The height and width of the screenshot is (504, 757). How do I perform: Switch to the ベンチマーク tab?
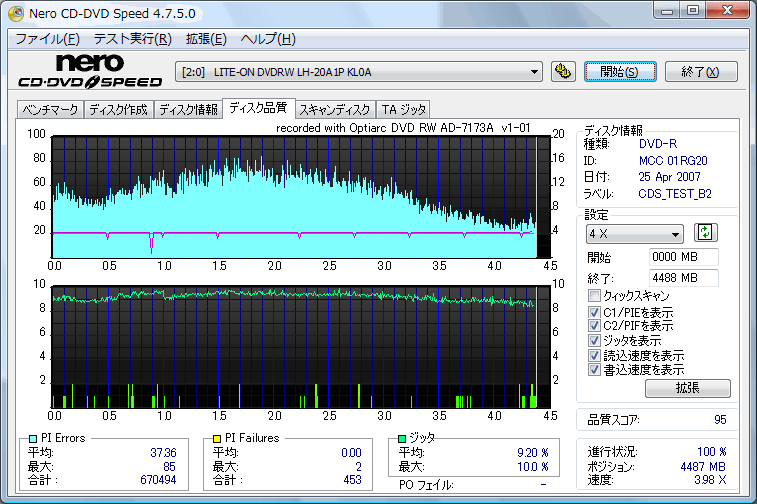[50, 110]
